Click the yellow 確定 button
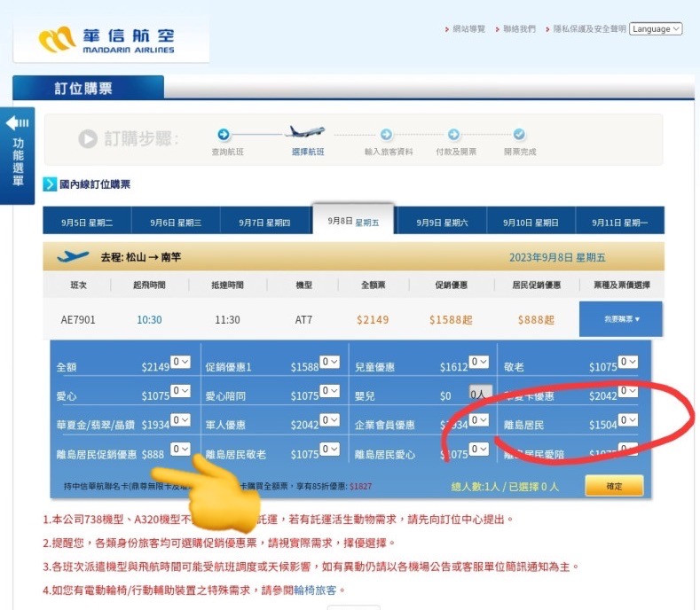Screen dimensions: 700x610 tap(614, 486)
